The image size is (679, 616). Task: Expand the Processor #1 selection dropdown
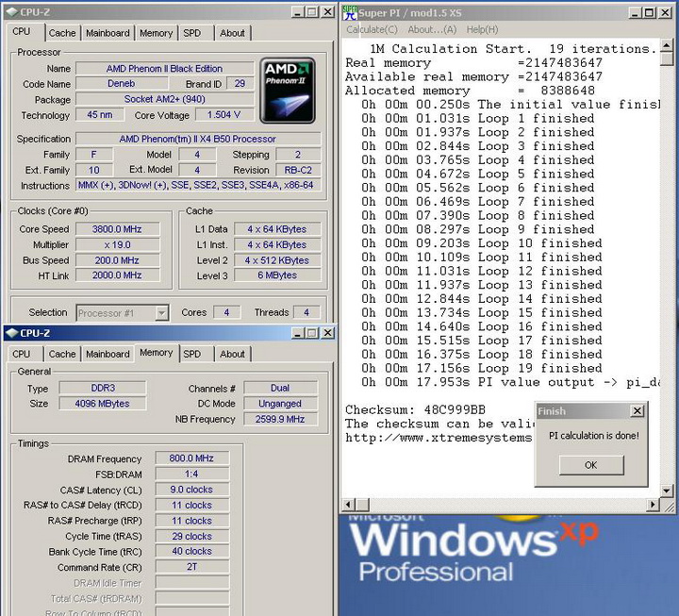tap(161, 313)
